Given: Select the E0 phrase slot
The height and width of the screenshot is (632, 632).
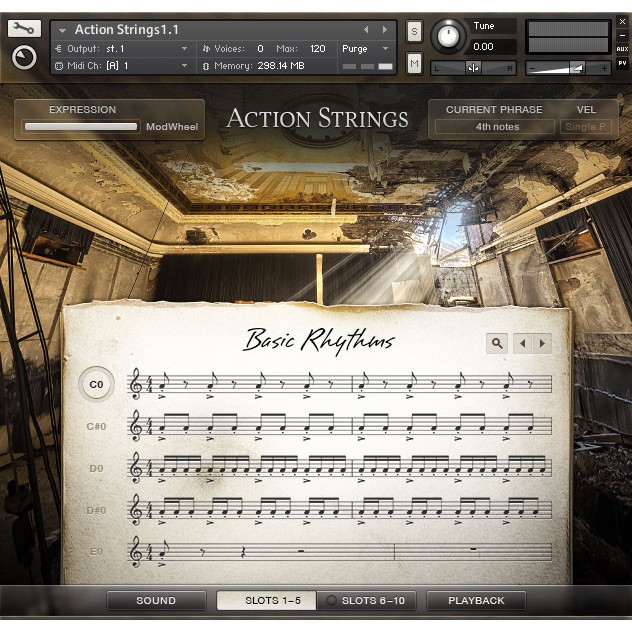Looking at the screenshot, I should tap(96, 552).
